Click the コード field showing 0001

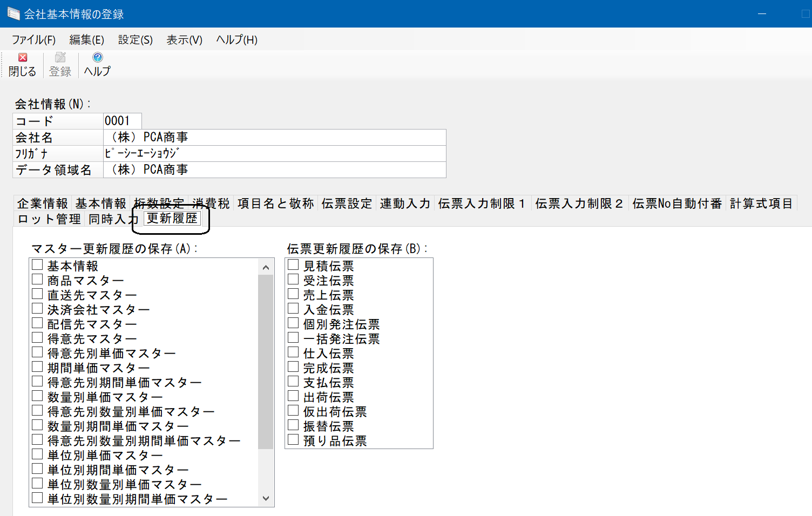click(x=122, y=121)
